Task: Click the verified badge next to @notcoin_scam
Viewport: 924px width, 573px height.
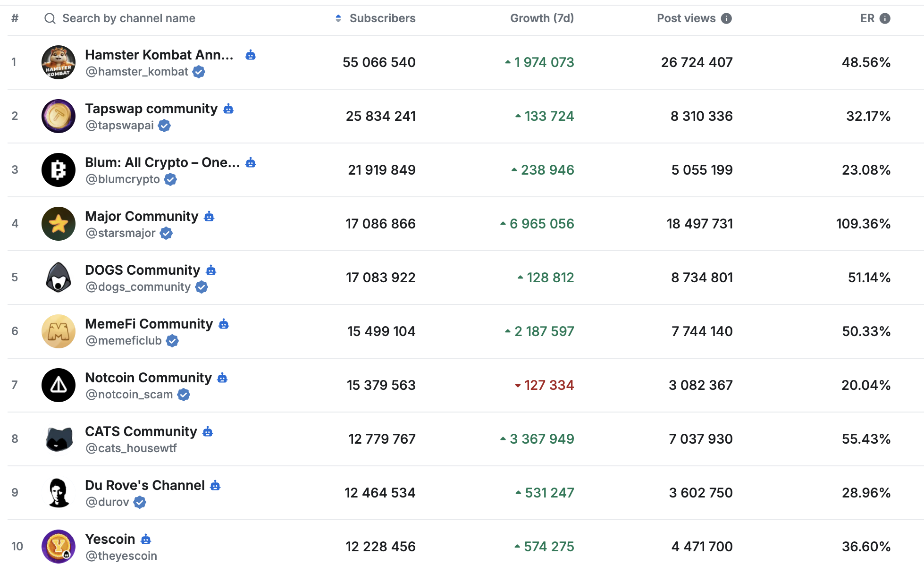Action: [x=184, y=395]
